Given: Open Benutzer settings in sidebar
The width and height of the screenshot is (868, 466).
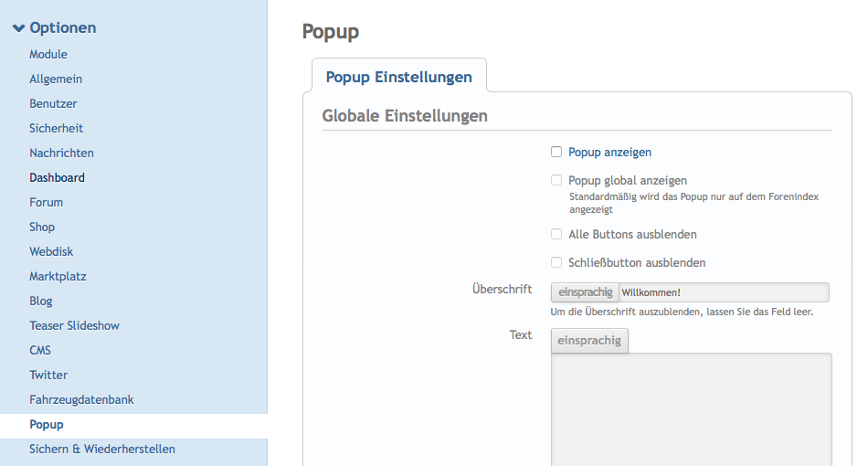Looking at the screenshot, I should point(53,104).
